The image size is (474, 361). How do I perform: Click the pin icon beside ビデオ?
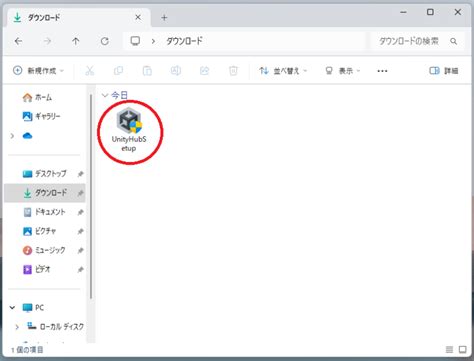click(80, 269)
